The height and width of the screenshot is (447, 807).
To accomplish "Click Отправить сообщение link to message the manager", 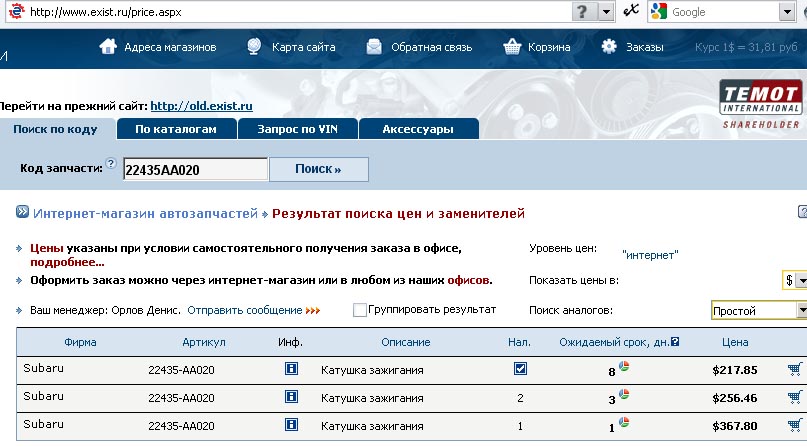I will tap(244, 311).
